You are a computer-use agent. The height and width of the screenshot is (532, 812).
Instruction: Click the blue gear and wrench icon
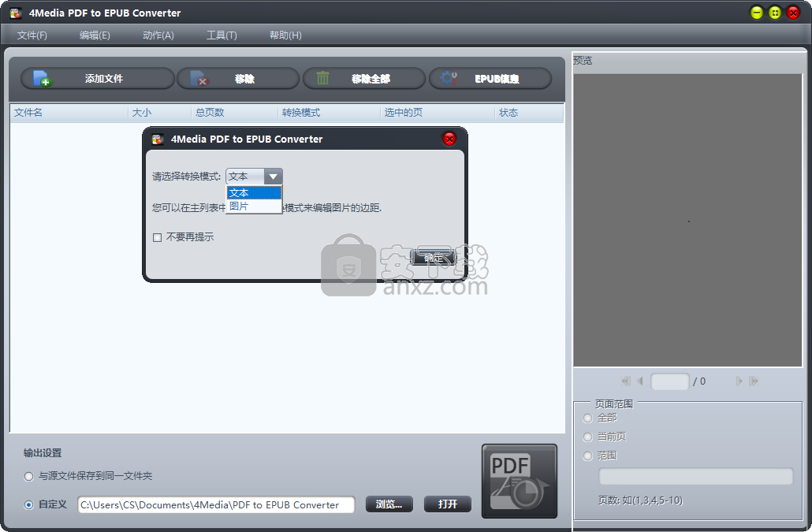(449, 78)
